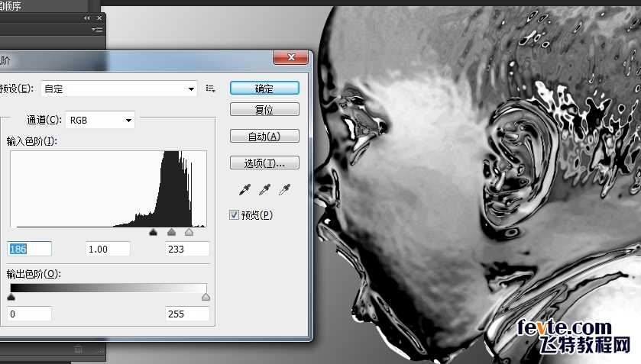
Task: Click the output level field showing 0
Action: tap(30, 314)
